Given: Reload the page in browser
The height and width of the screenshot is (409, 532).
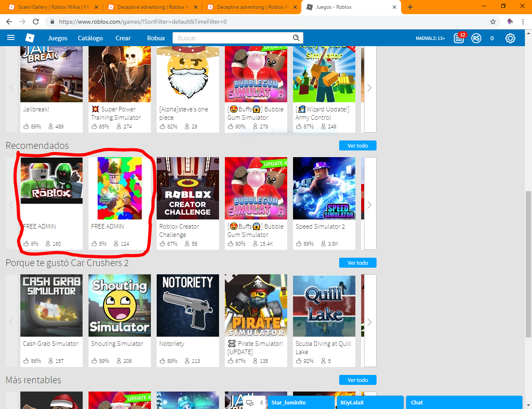Looking at the screenshot, I should click(x=36, y=22).
